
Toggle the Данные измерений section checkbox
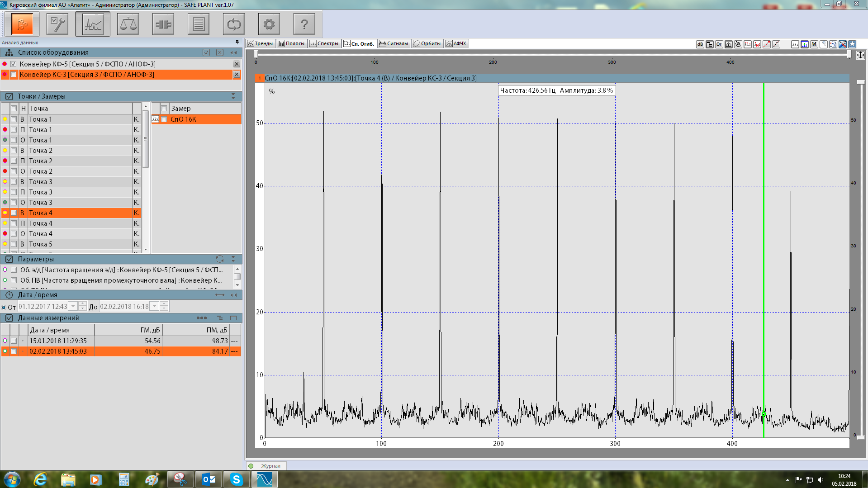[x=9, y=318]
